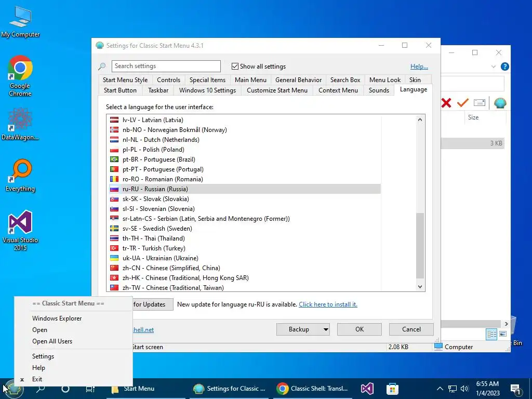This screenshot has height=399, width=532.
Task: Choose Exit in context menu
Action: 73,379
